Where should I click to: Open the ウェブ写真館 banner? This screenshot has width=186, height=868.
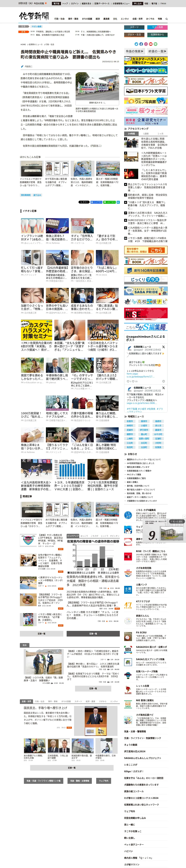click(x=146, y=101)
